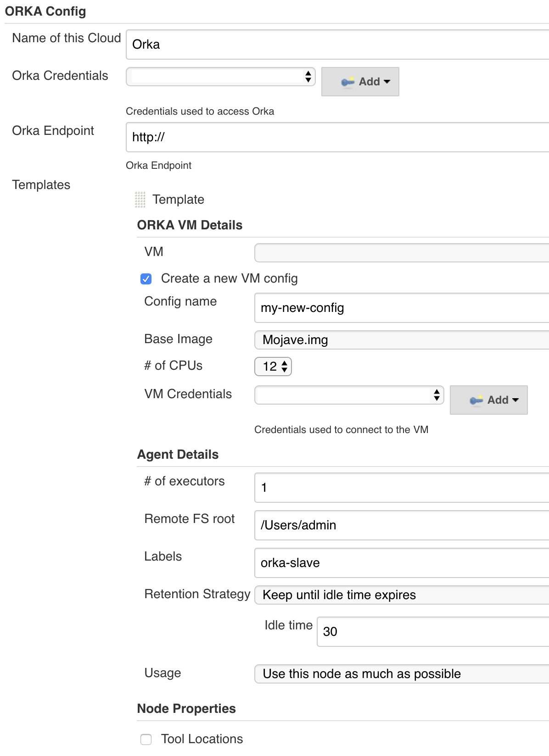Open the Usage dropdown
This screenshot has height=756, width=549.
pyautogui.click(x=402, y=674)
